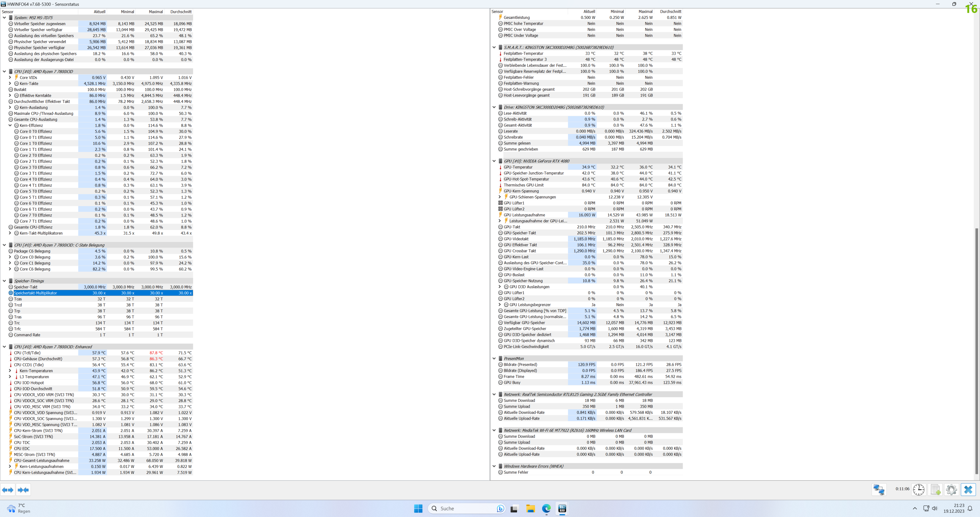Image resolution: width=980 pixels, height=517 pixels.
Task: Collapse the Kern-Effizienz section
Action: point(10,125)
